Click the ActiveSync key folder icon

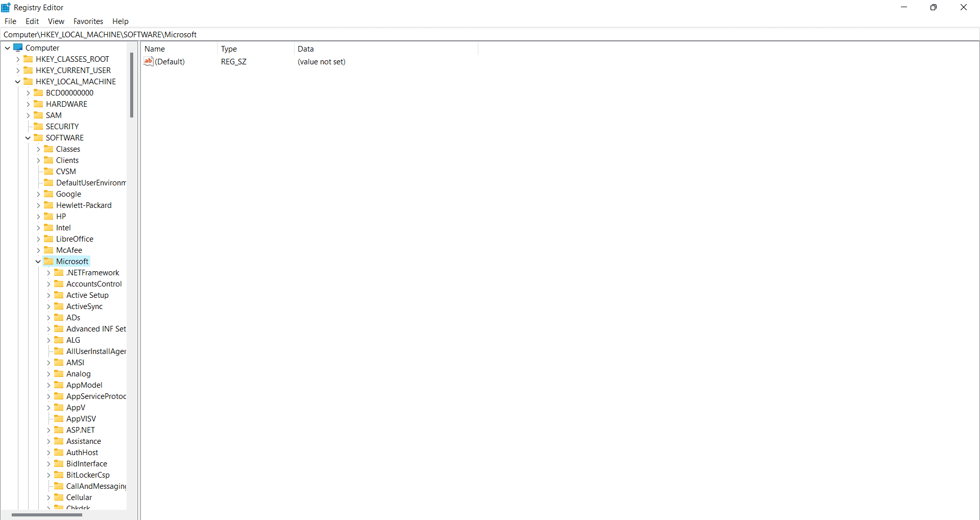tap(59, 306)
